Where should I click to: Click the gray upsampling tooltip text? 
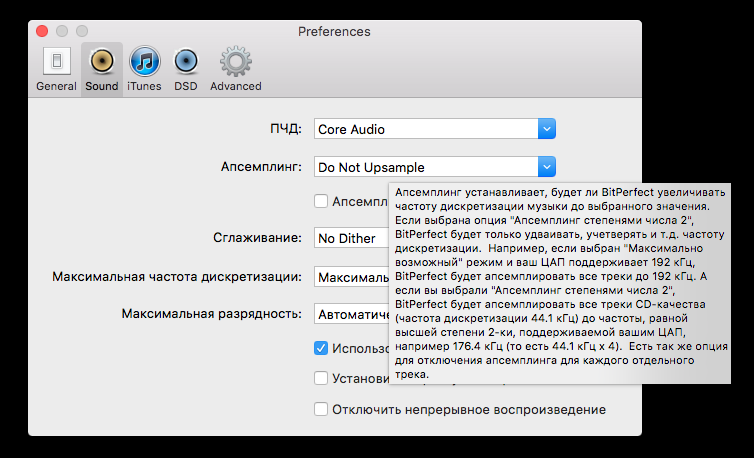[x=560, y=282]
